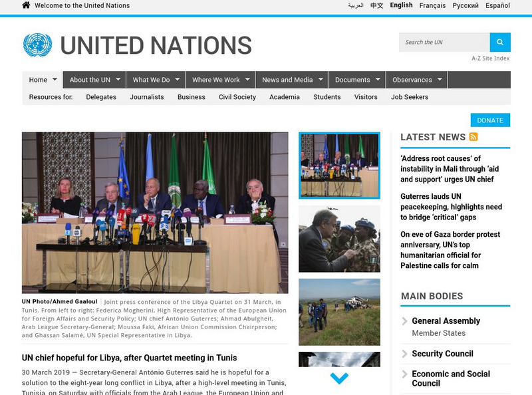Expand the Documents dropdown arrow
Screen dimensions: 532x395
pyautogui.click(x=378, y=79)
